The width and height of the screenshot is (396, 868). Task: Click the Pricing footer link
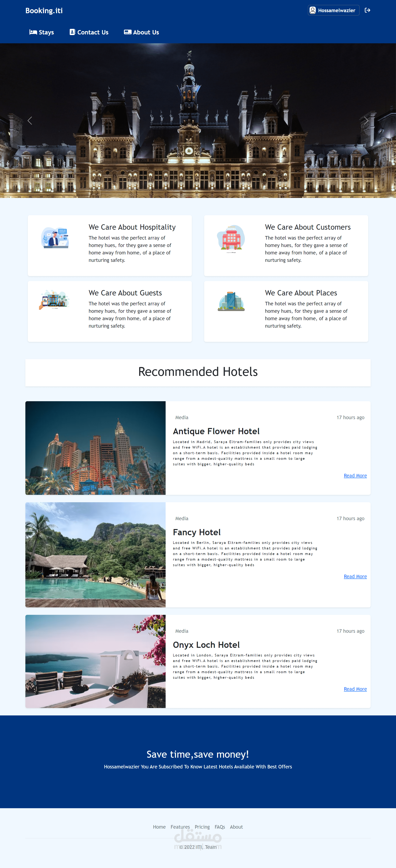(x=202, y=827)
